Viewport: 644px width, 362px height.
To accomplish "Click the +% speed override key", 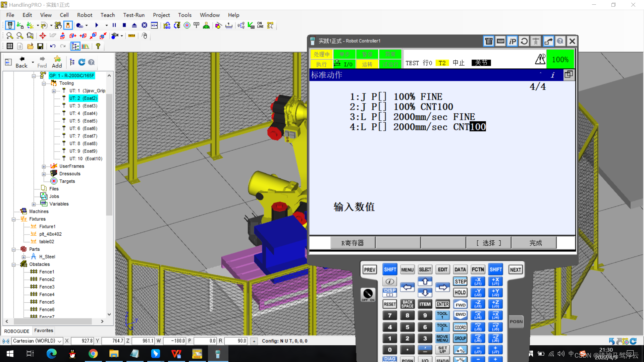I will point(461,350).
